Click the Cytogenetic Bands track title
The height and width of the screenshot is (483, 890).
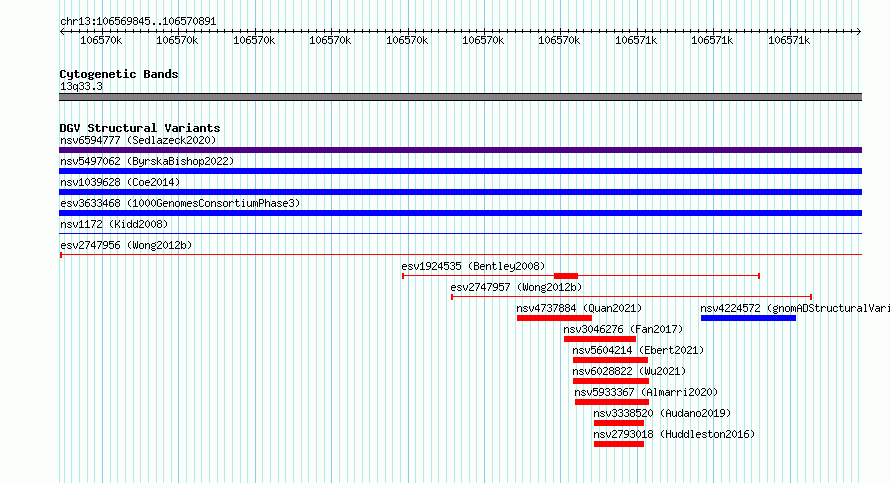point(119,74)
